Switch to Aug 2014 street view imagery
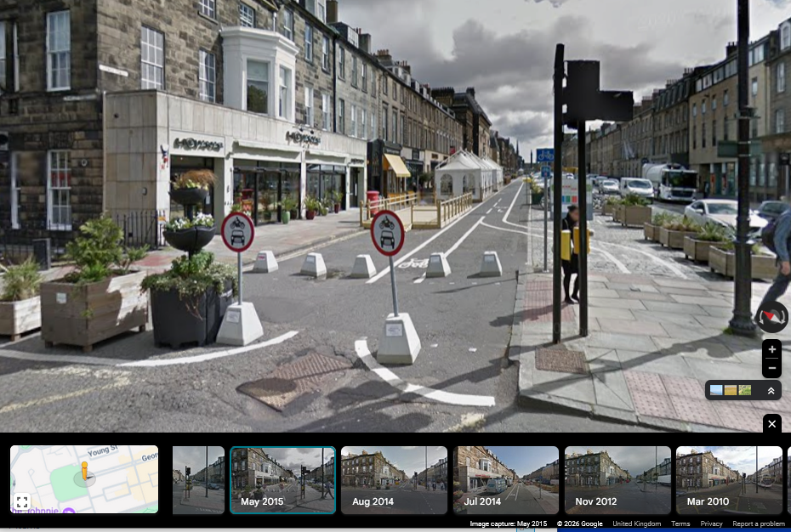The width and height of the screenshot is (791, 532). coord(394,480)
